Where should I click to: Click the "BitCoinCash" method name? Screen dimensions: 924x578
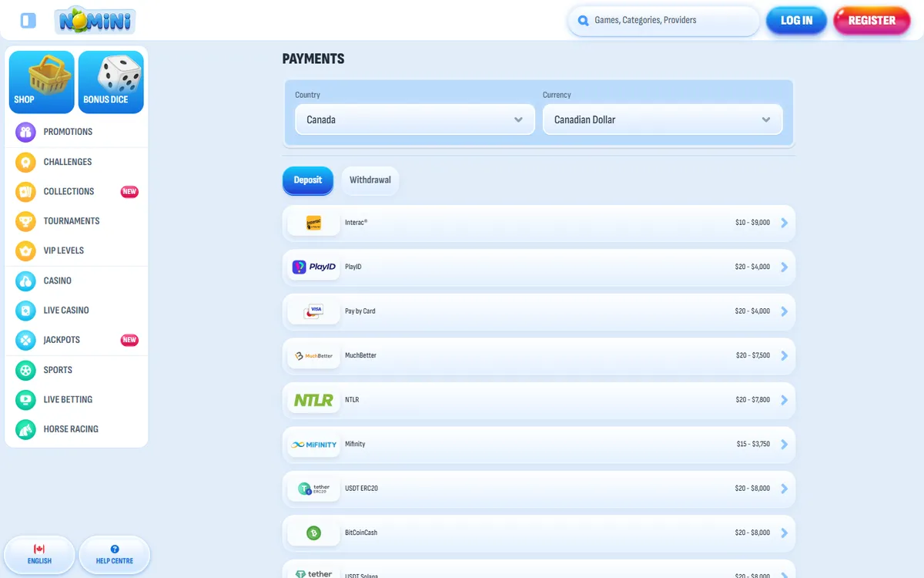tap(361, 533)
